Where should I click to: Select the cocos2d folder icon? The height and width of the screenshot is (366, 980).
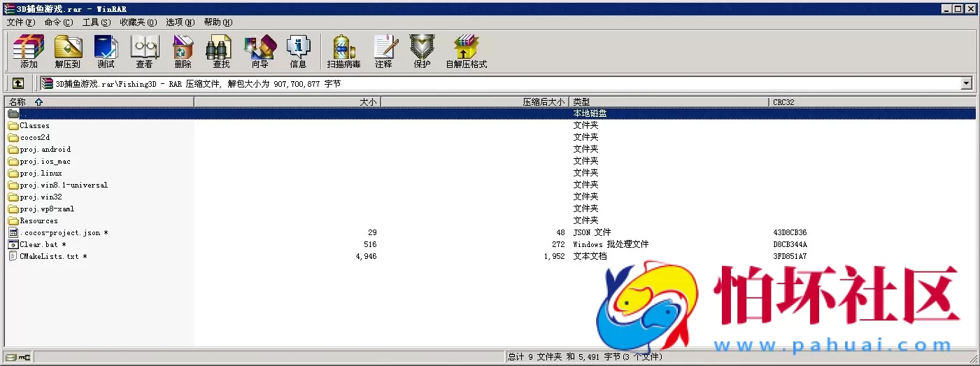[x=13, y=137]
